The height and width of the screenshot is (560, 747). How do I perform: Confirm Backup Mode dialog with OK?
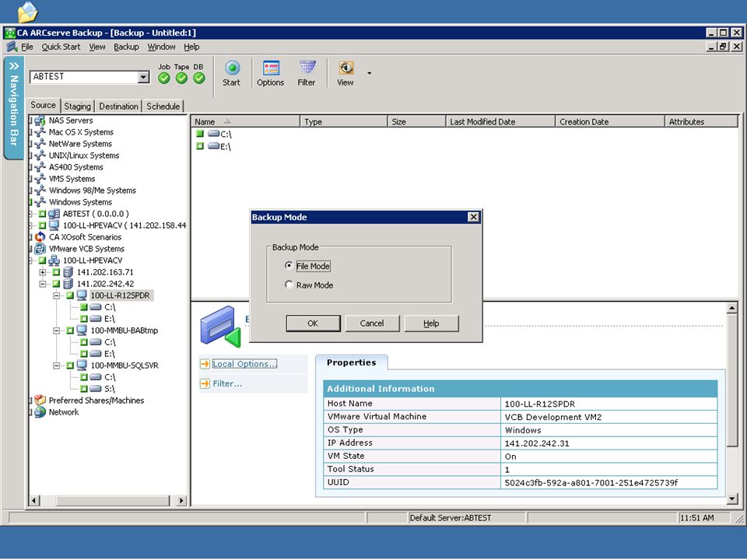(x=313, y=324)
